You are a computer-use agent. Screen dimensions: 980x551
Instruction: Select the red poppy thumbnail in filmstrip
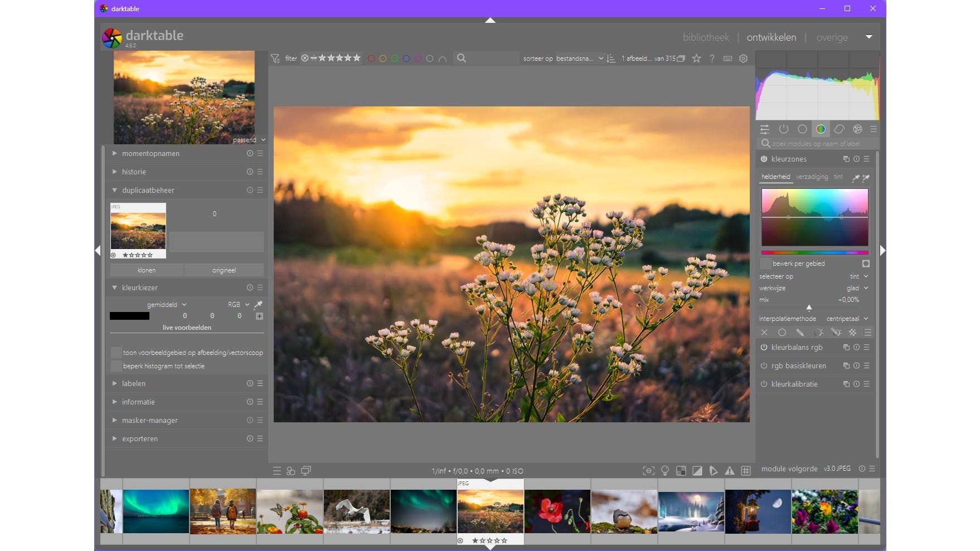[557, 511]
